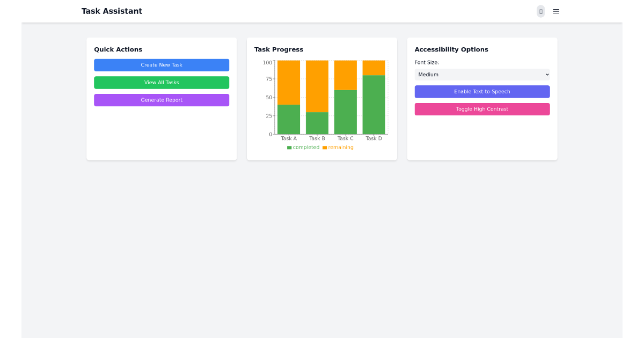The image size is (644, 338).
Task: Toggle the remaining legend entry
Action: [x=338, y=147]
